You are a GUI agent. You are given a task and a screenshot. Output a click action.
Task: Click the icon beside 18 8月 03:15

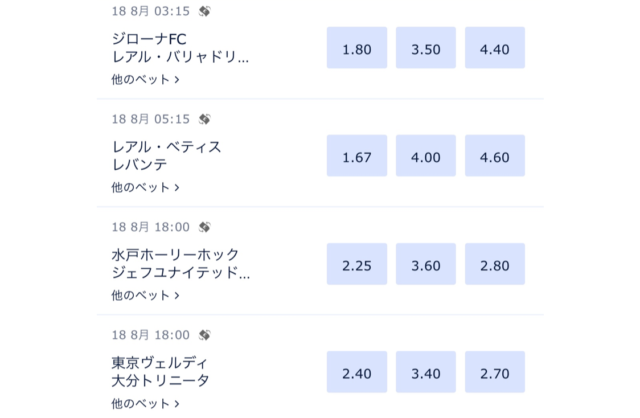[x=204, y=11]
